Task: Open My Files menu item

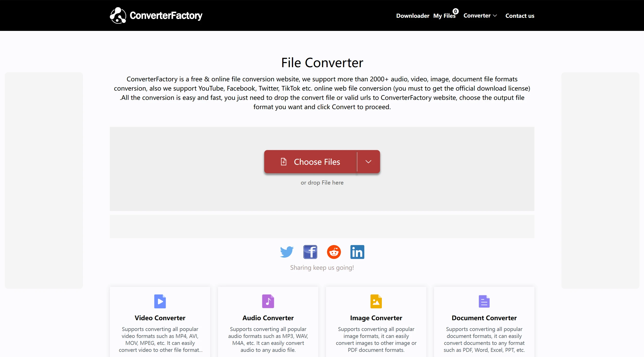Action: click(444, 16)
